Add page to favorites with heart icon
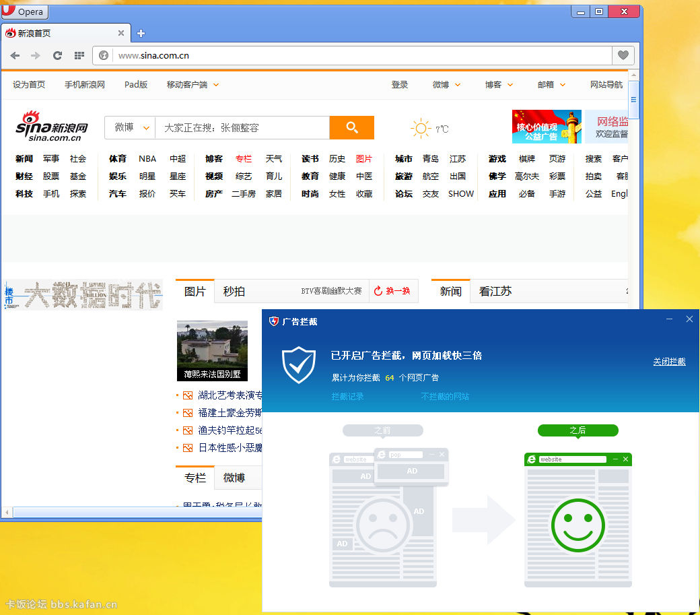Screen dimensions: 700x615 point(623,55)
